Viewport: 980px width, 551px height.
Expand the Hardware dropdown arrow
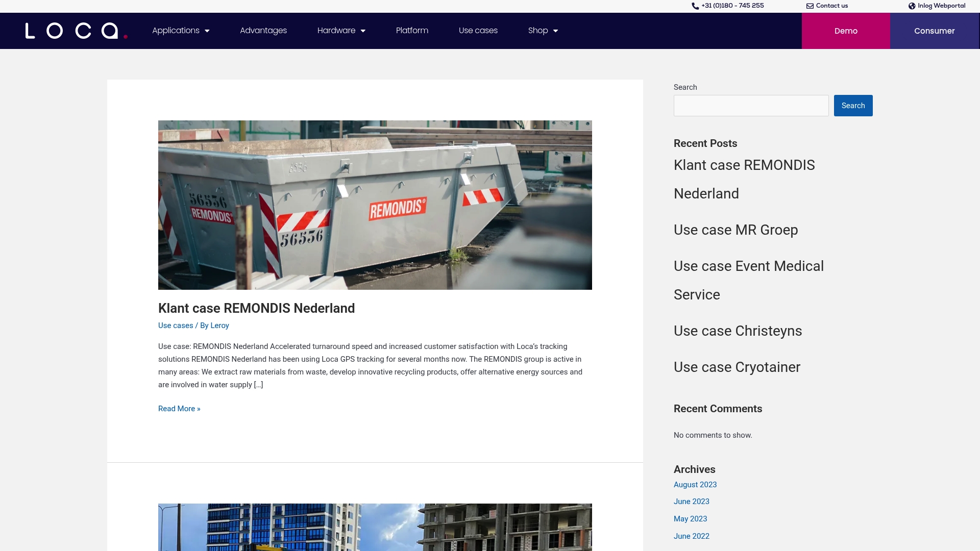(x=363, y=31)
